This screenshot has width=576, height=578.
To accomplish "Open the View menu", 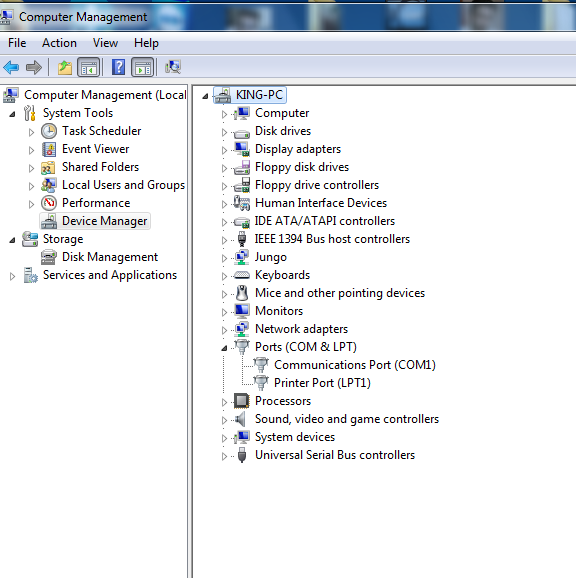I will tap(105, 43).
